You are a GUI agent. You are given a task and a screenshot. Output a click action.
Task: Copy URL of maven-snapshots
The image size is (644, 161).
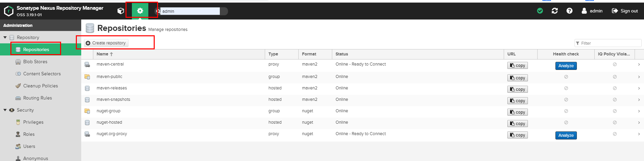coord(517,100)
